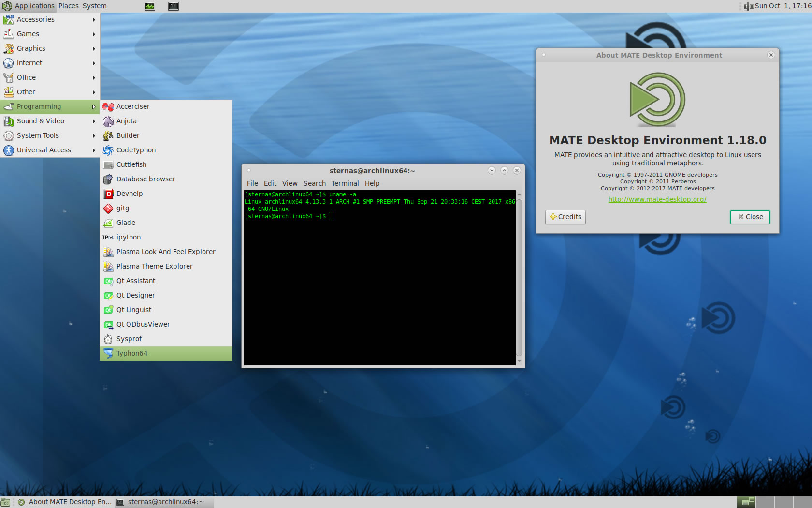812x508 pixels.
Task: Click the Plasma Theme Explorer icon
Action: pyautogui.click(x=108, y=266)
